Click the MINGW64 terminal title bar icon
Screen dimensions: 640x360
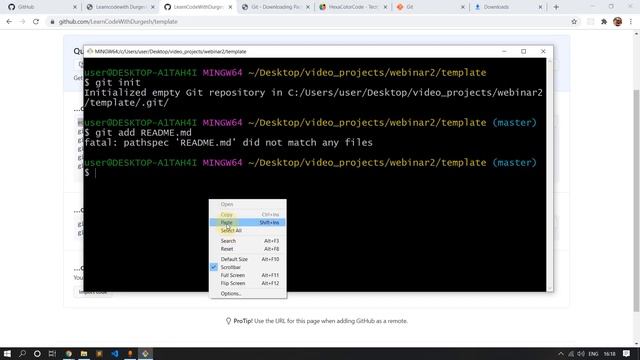90,51
